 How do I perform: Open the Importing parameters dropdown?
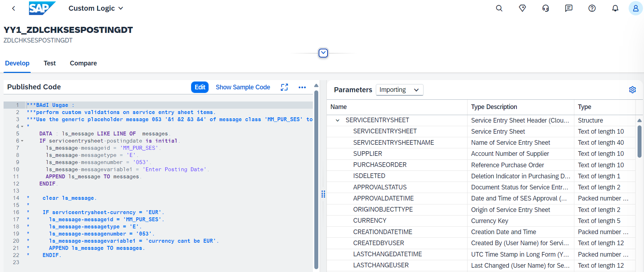[399, 90]
